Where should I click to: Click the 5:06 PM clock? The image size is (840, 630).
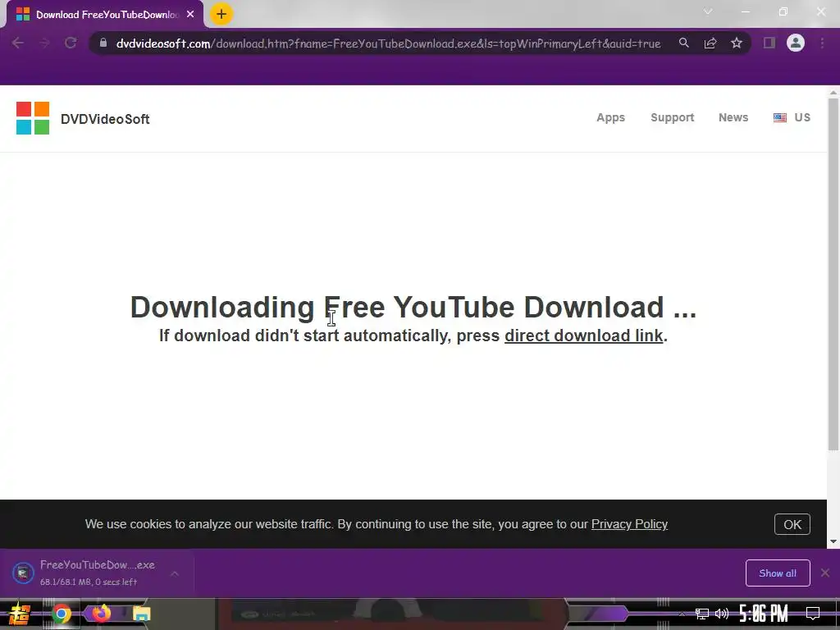click(x=764, y=614)
